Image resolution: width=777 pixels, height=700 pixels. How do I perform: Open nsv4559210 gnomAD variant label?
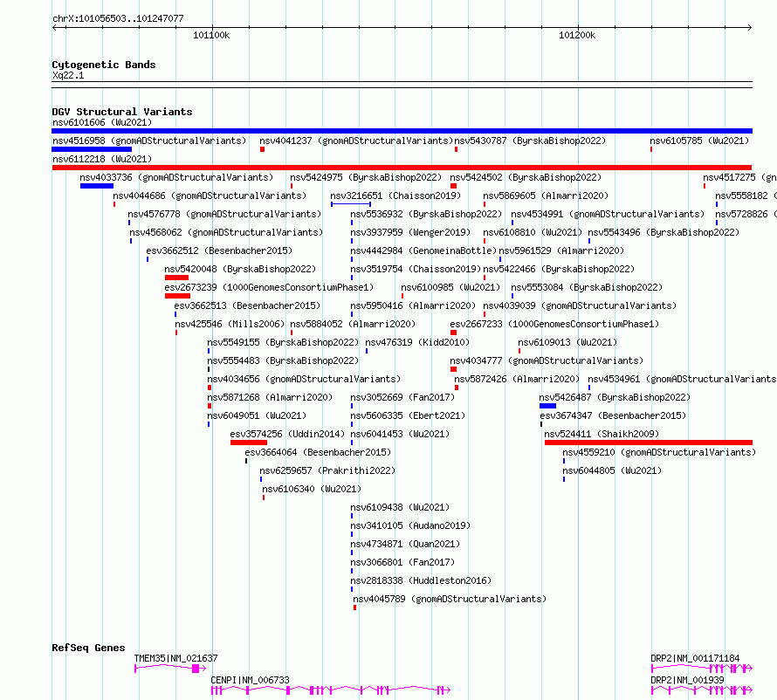tap(659, 452)
